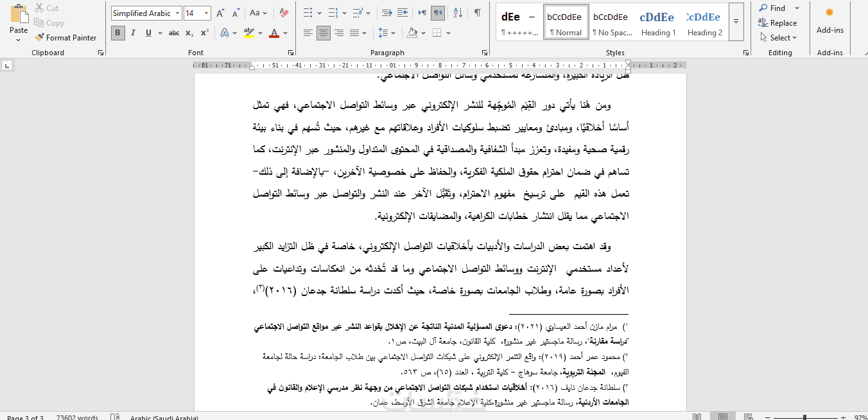Screen dimensions: 868x420
Task: Apply the Heading 2 style
Action: (704, 22)
